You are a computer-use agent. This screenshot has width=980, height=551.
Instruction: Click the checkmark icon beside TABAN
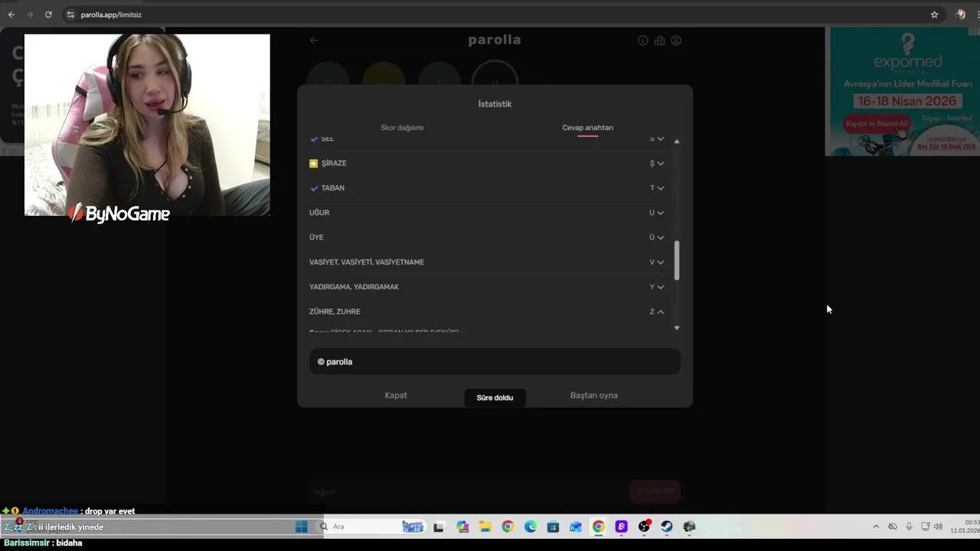pyautogui.click(x=314, y=188)
